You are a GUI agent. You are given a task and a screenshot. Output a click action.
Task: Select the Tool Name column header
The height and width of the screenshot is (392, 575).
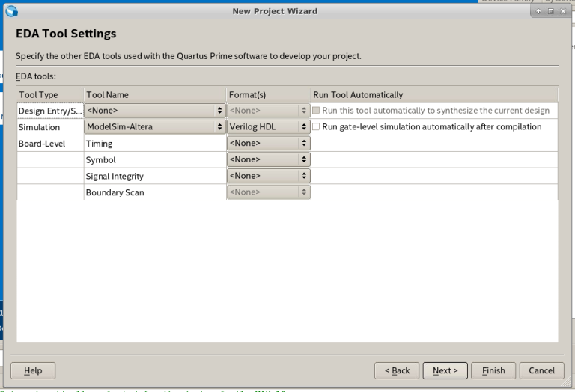155,95
